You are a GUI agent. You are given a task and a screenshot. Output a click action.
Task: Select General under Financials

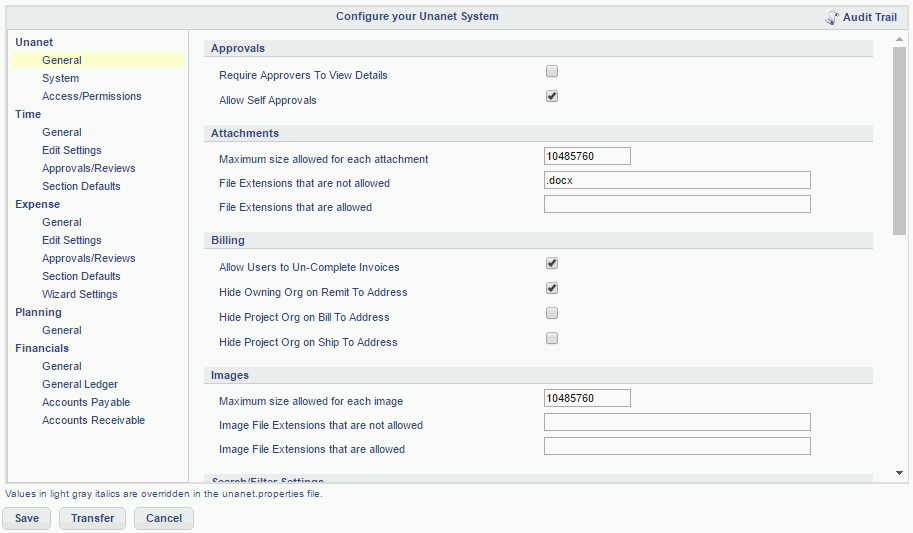point(62,366)
